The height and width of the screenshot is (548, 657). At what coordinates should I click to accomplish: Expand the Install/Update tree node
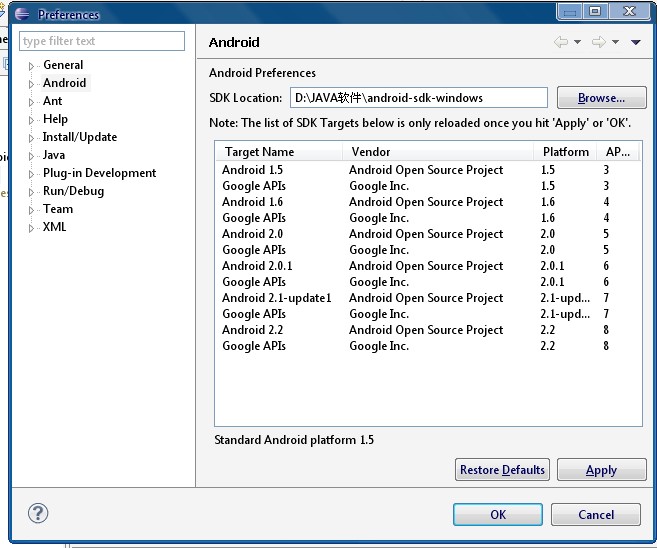(31, 138)
